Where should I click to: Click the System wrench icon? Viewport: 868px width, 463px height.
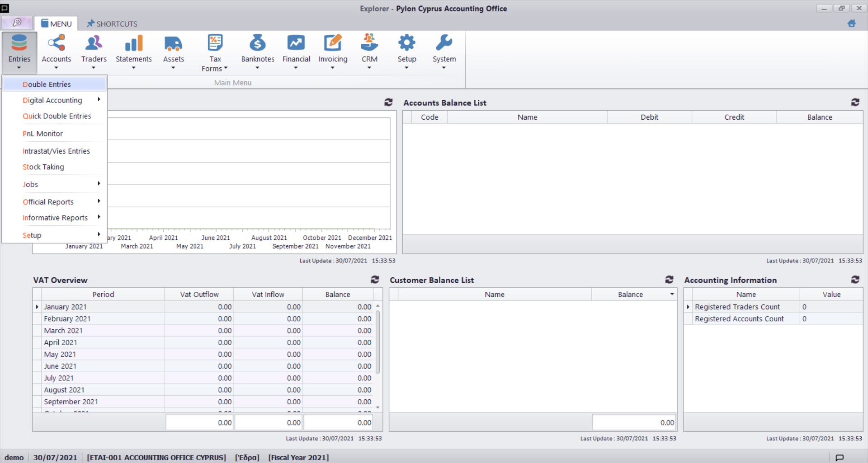[x=444, y=44]
